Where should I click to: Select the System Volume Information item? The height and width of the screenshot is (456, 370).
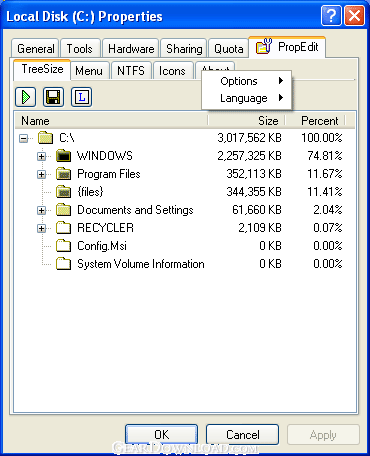click(x=141, y=264)
